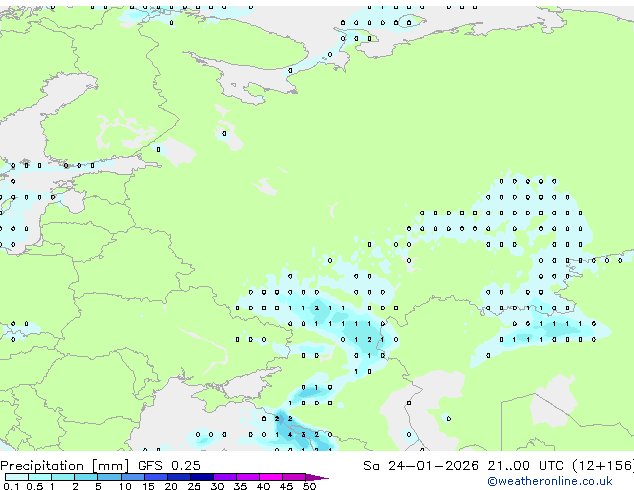The width and height of the screenshot is (634, 490).
Task: Click the date 'Sa 24-01-2026' text
Action: click(421, 466)
